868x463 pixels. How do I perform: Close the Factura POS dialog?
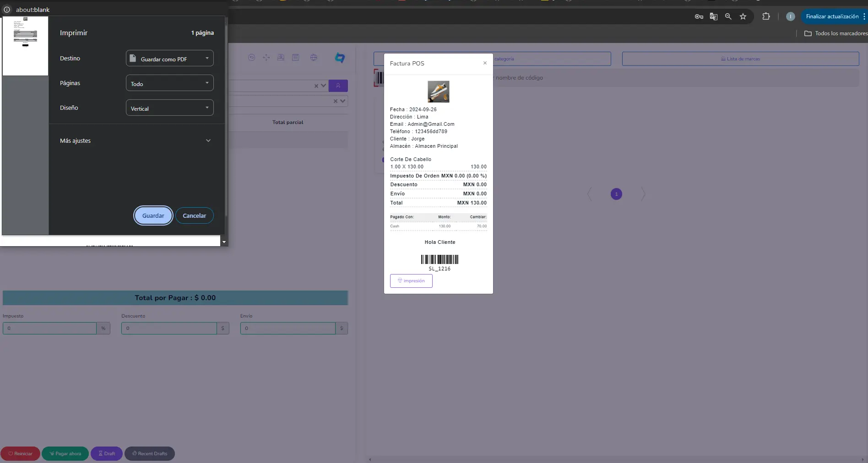pyautogui.click(x=485, y=63)
